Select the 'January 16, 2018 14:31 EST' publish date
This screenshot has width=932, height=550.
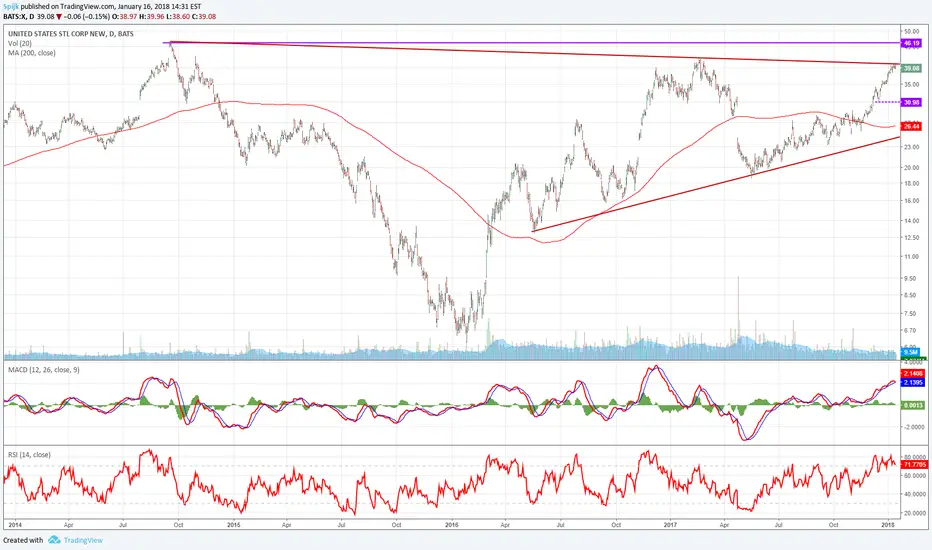point(159,7)
